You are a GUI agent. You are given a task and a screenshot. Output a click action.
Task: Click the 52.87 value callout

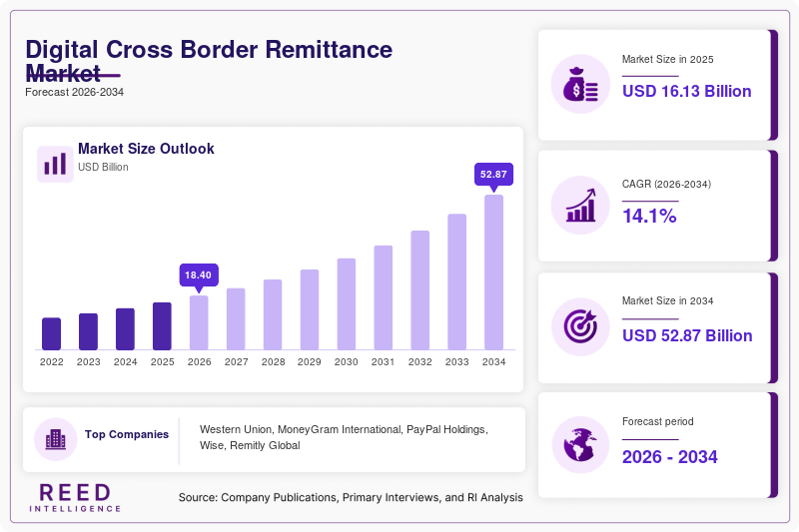pos(493,175)
